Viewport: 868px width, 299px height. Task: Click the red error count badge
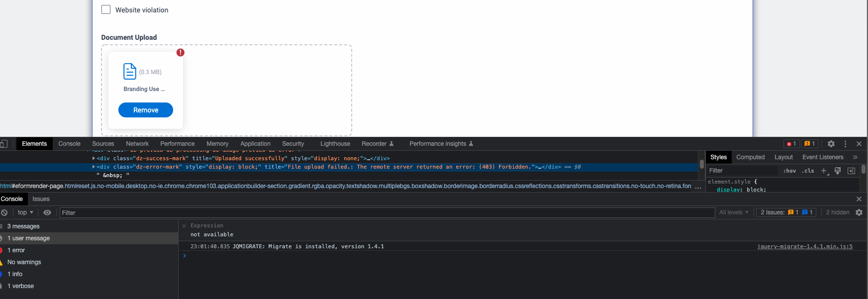tap(791, 144)
